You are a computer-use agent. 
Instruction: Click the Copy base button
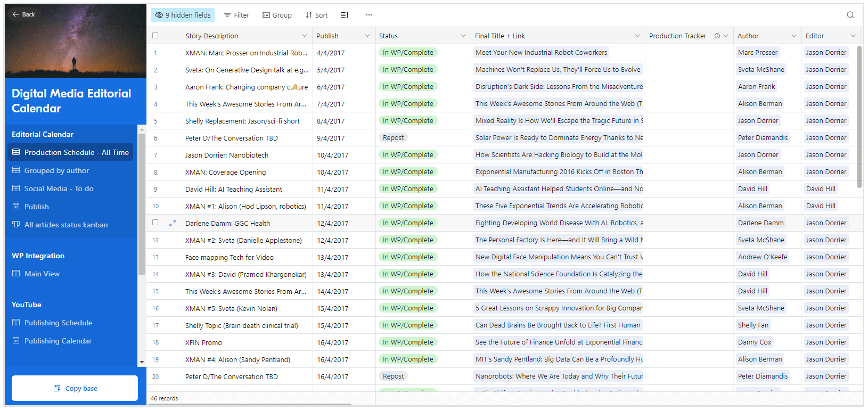(x=75, y=388)
